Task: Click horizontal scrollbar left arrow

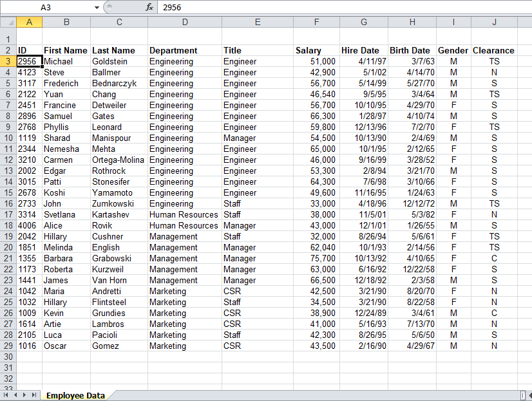Action: (529, 395)
